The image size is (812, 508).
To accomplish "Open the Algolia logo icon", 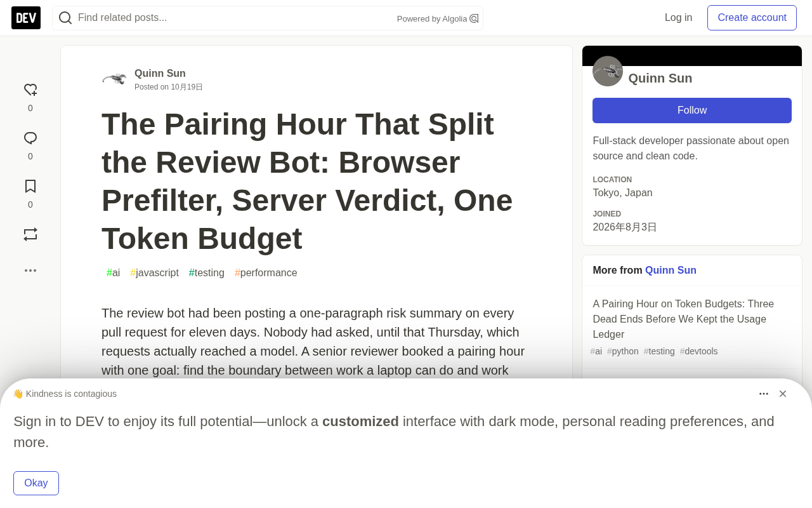I will pyautogui.click(x=474, y=18).
